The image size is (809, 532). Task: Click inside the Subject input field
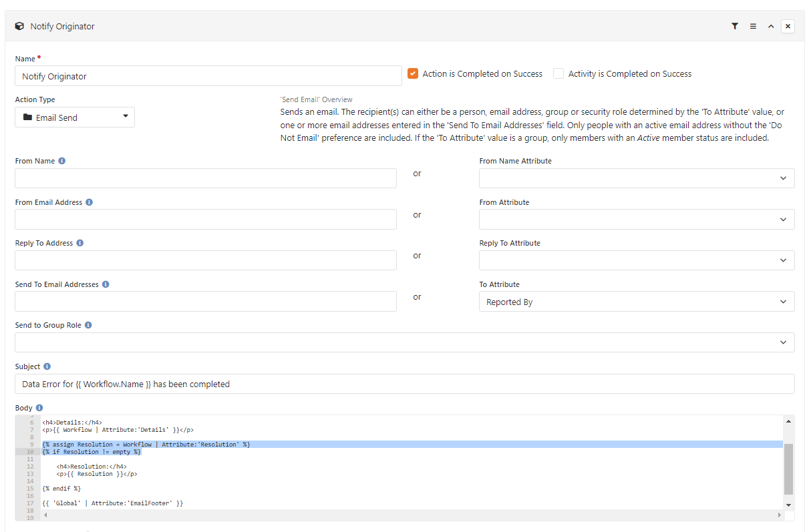click(267, 383)
